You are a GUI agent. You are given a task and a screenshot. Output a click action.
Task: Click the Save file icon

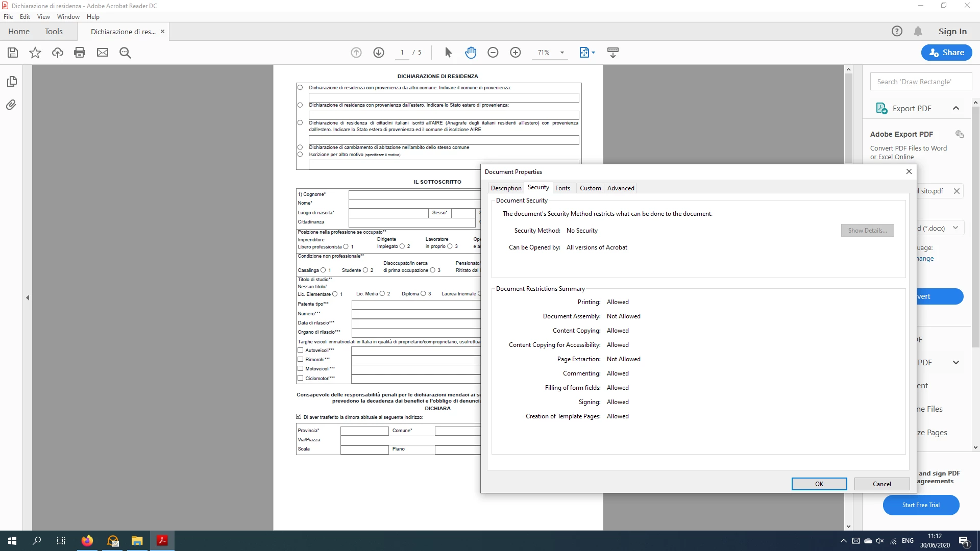coord(13,53)
